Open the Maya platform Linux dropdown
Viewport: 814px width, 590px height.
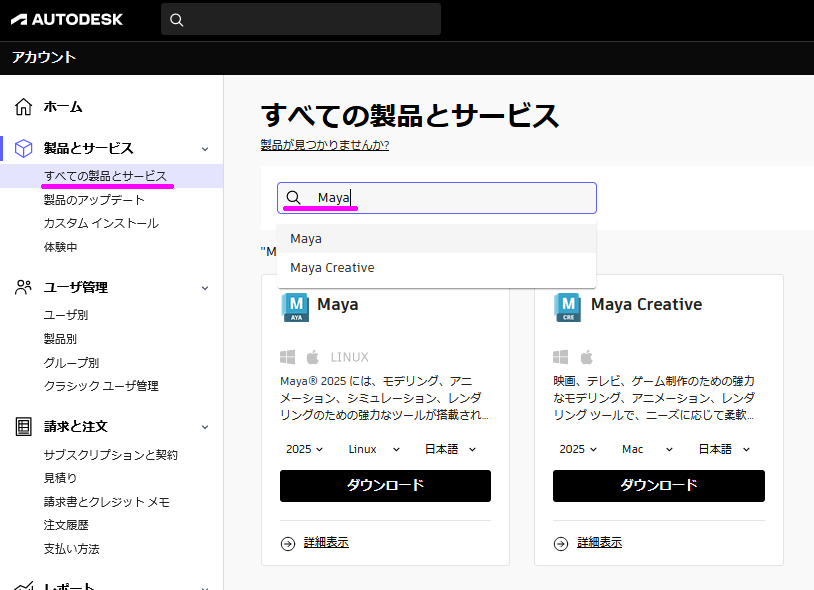(x=374, y=449)
